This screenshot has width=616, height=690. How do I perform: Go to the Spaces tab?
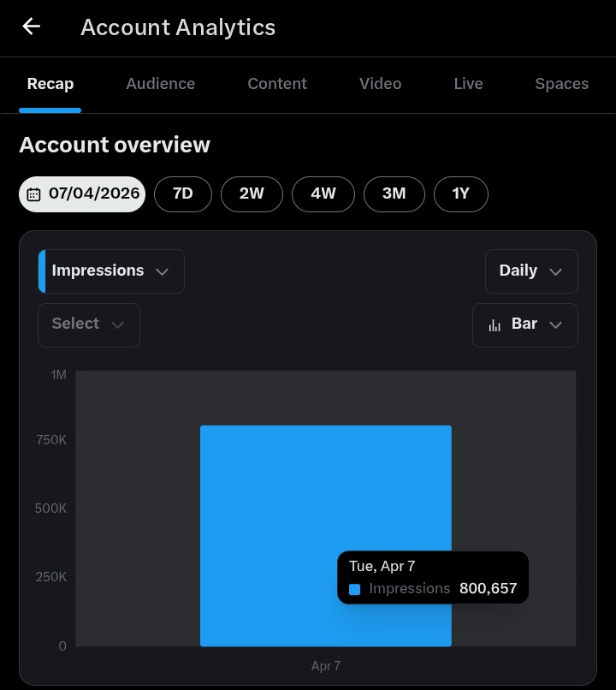(x=561, y=84)
